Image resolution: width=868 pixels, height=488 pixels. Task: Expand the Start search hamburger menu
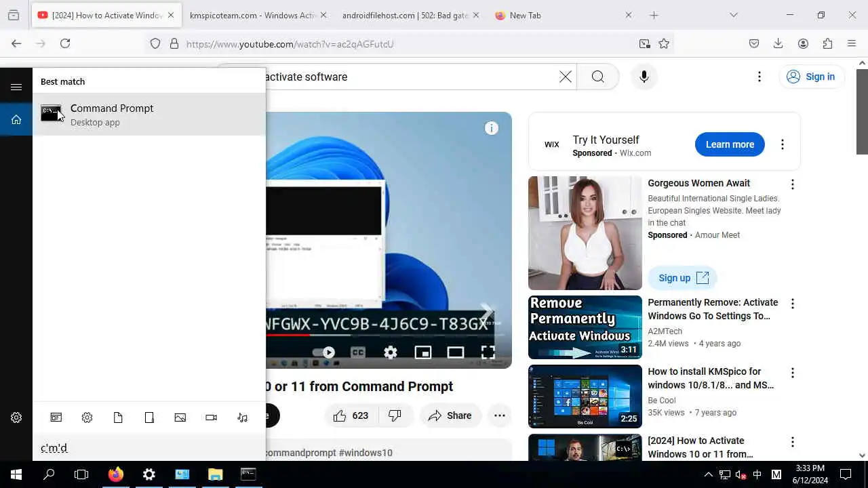pos(16,87)
